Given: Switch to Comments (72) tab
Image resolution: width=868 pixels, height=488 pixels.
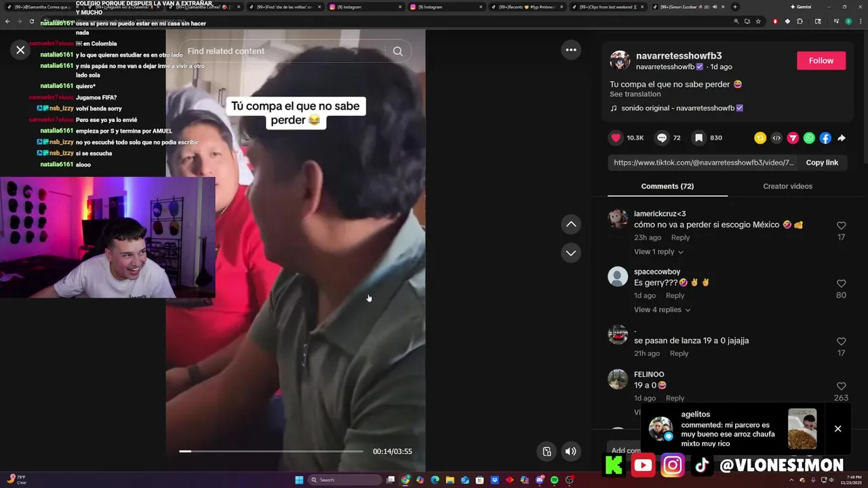Looking at the screenshot, I should pos(667,186).
